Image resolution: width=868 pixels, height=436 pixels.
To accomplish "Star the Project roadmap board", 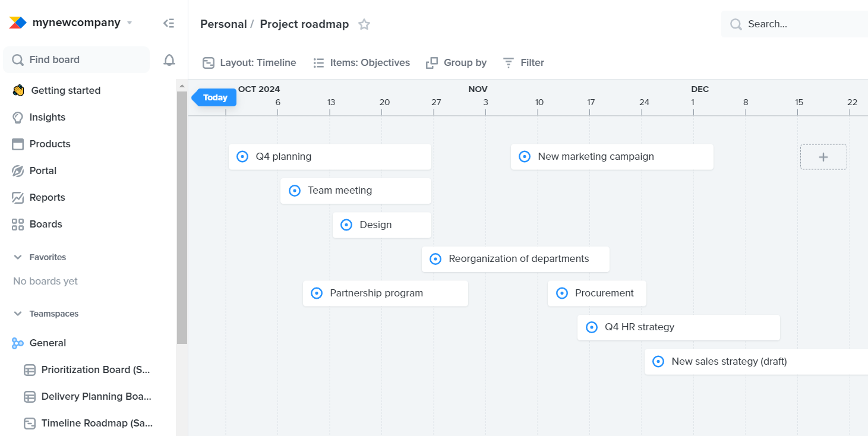I will click(x=364, y=24).
